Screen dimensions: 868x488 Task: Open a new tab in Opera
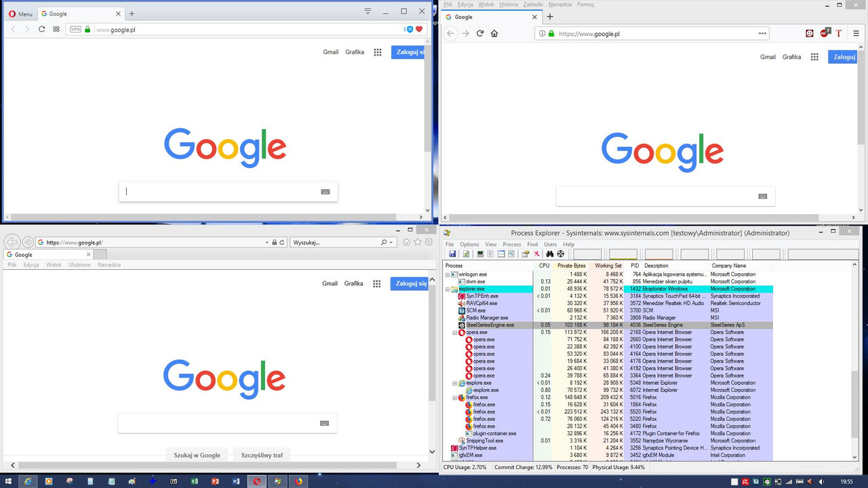click(132, 14)
